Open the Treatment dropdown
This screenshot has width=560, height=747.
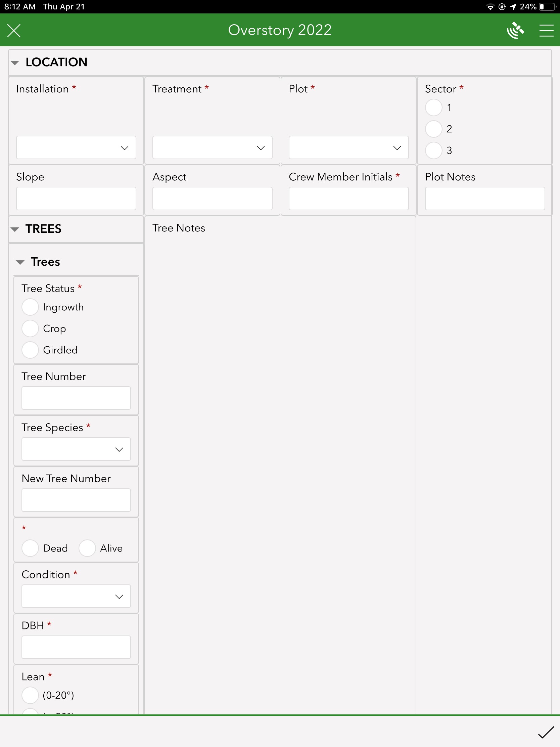(212, 147)
